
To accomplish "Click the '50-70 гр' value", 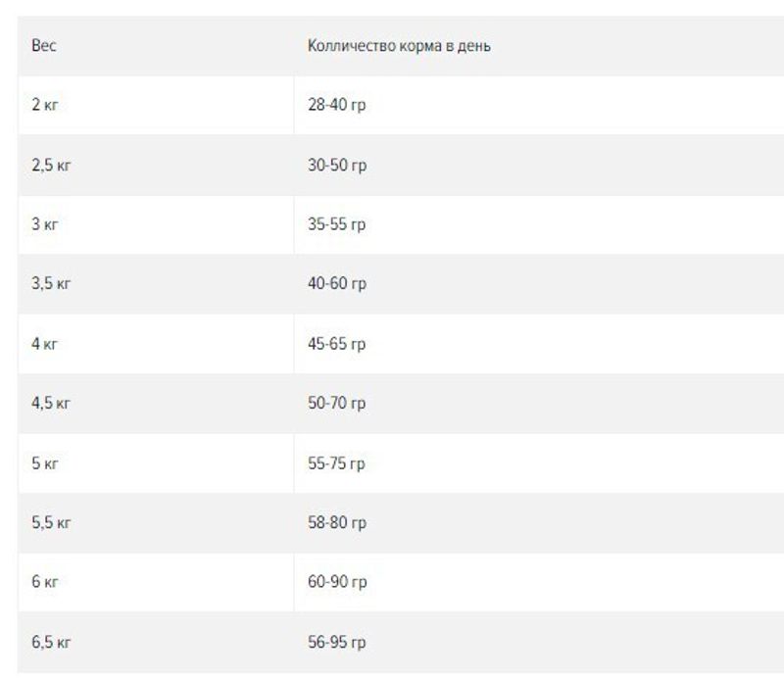I will 336,403.
